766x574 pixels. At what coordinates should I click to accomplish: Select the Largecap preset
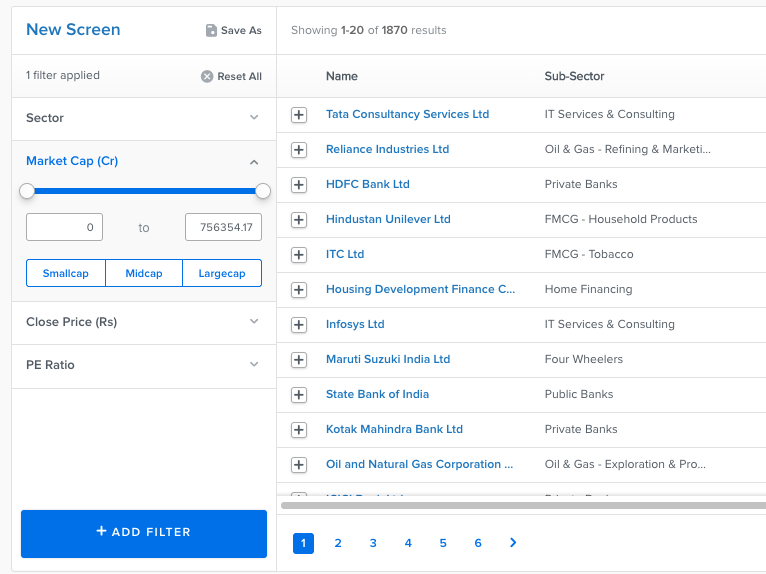[222, 273]
